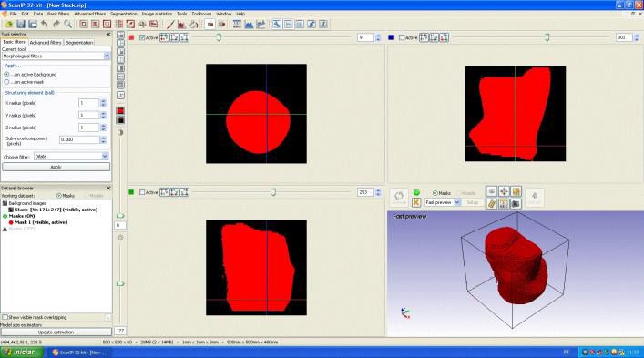Switch to the Advanced filters tab
The width and height of the screenshot is (644, 358).
tap(46, 42)
